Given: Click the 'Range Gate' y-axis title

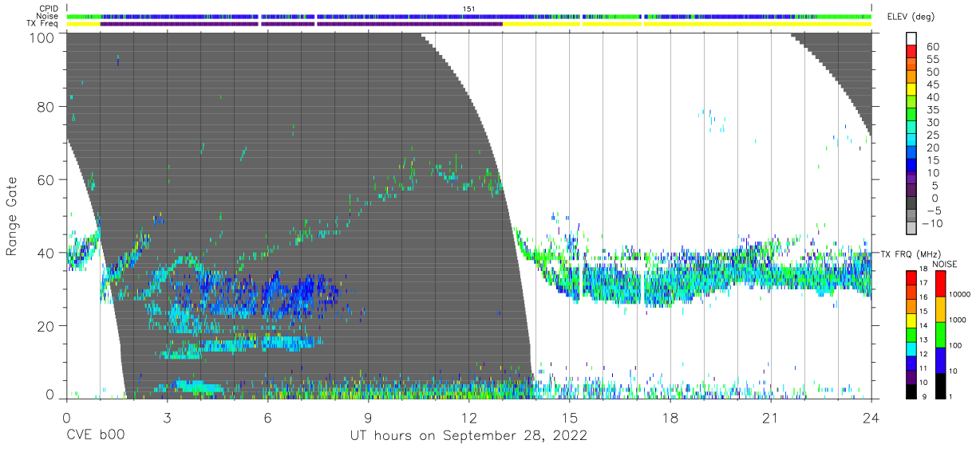Looking at the screenshot, I should (x=12, y=215).
